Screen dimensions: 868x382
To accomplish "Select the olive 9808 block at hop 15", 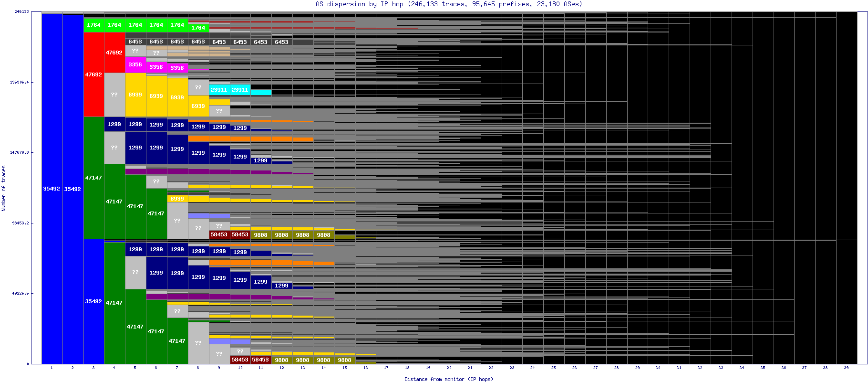I will (x=344, y=360).
